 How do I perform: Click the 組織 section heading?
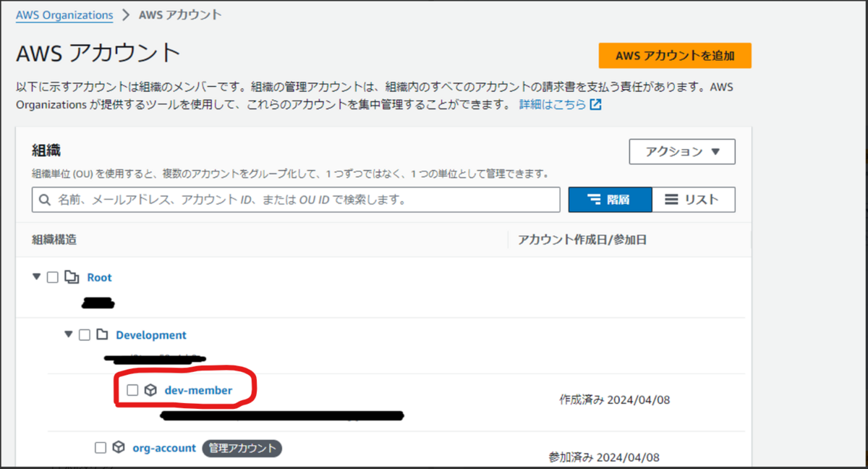tap(46, 151)
